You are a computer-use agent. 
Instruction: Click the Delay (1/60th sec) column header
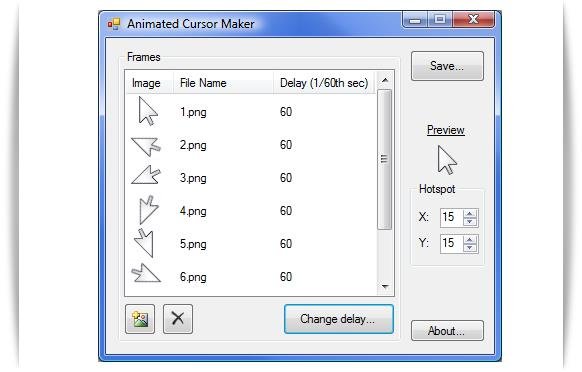tap(324, 83)
